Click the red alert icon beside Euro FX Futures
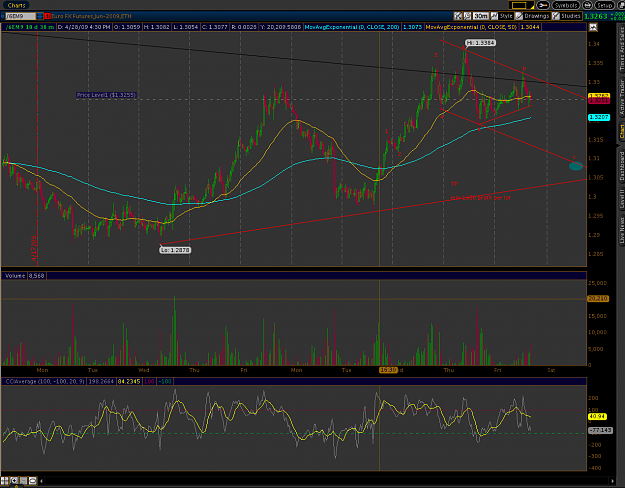This screenshot has height=488, width=625. (x=47, y=16)
